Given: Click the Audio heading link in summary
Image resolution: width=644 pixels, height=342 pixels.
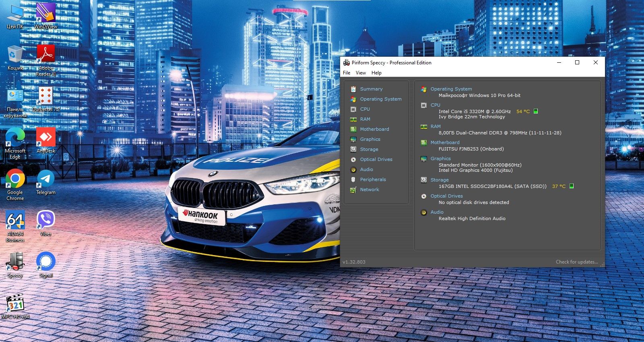Looking at the screenshot, I should point(437,212).
